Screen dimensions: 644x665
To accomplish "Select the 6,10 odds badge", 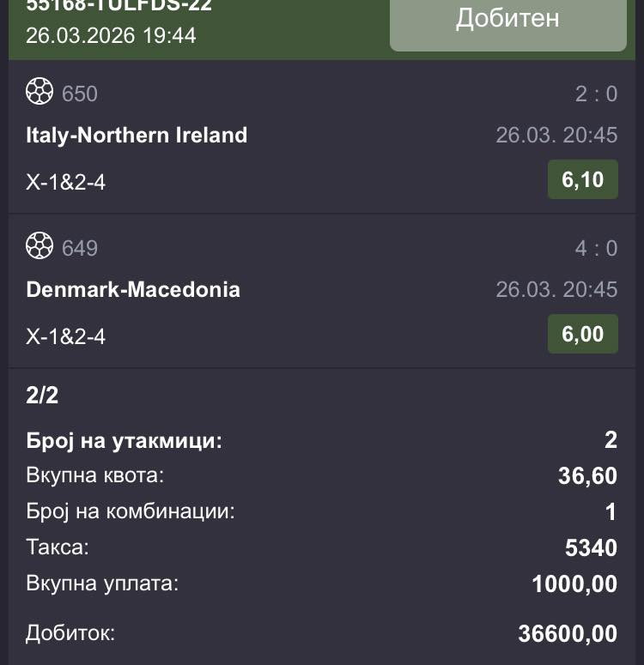I will tap(582, 180).
